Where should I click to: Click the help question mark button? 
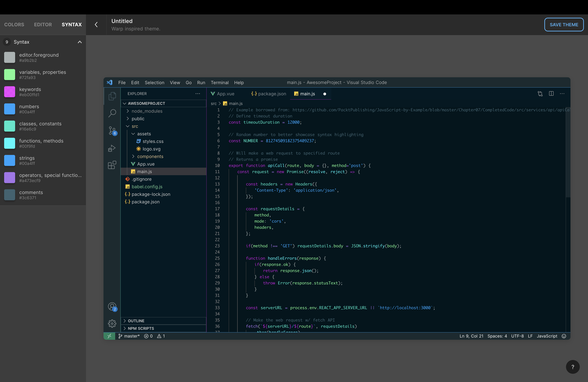(572, 367)
